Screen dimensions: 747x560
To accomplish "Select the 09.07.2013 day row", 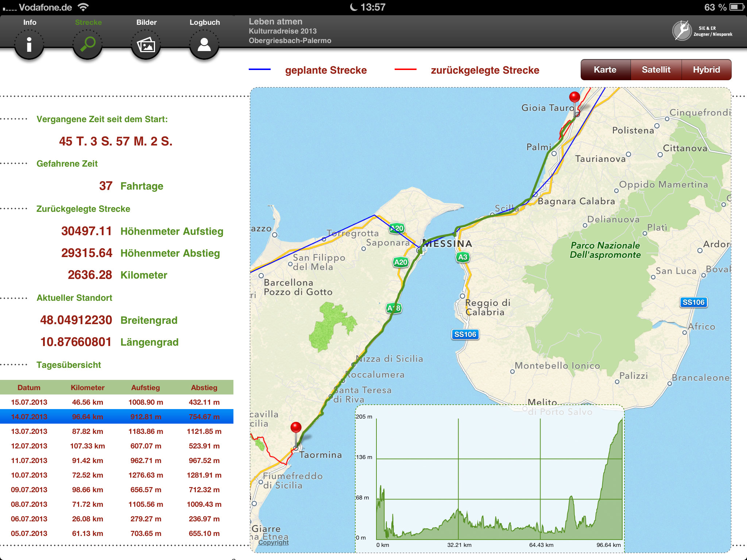I will point(117,490).
